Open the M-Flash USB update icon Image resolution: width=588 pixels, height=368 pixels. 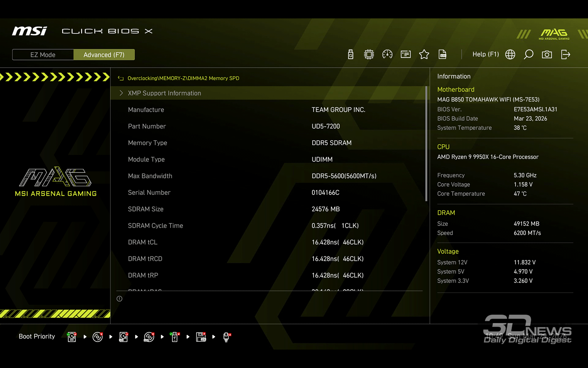351,54
